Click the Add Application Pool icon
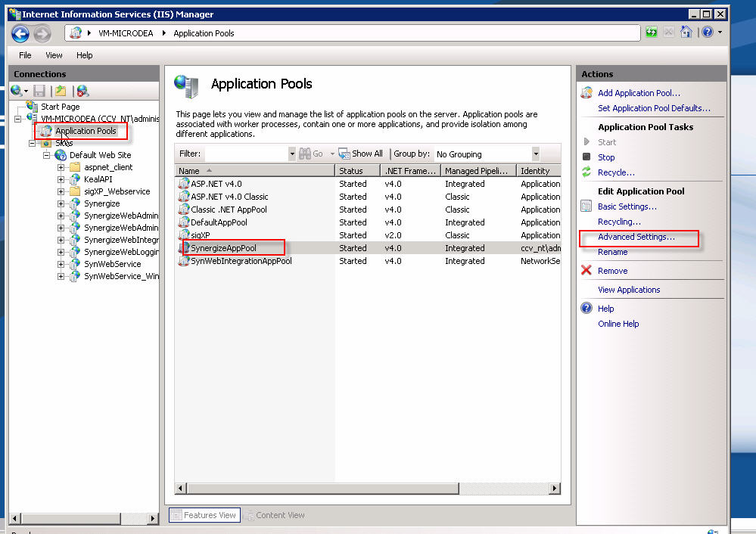 (x=586, y=92)
